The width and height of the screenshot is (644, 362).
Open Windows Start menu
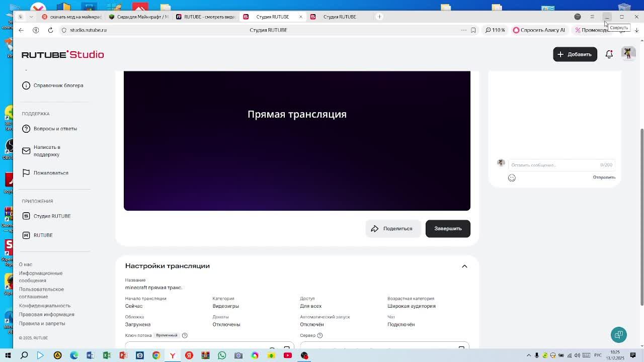(x=8, y=355)
